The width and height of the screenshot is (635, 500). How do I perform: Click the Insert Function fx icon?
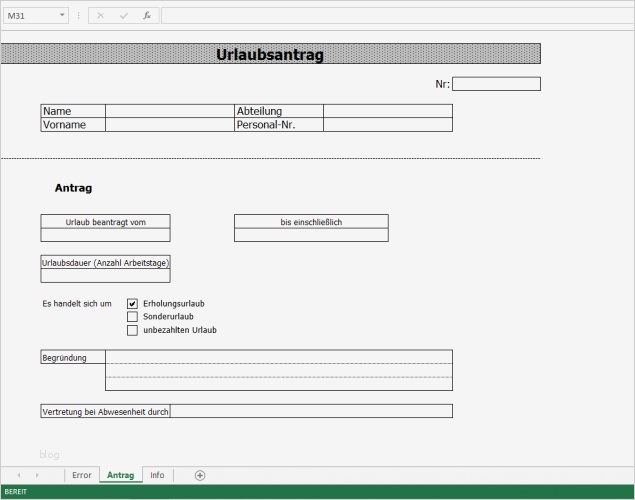147,16
